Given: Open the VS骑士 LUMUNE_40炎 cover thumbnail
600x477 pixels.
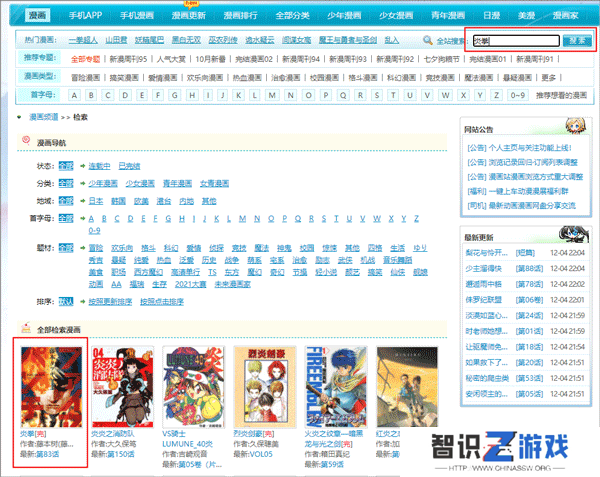Looking at the screenshot, I should [194, 387].
